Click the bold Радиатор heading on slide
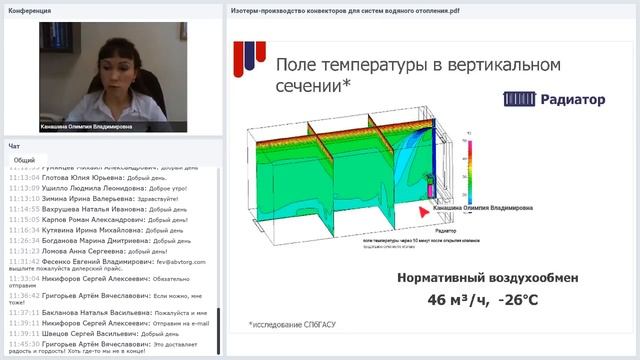Image resolution: width=640 pixels, height=360 pixels. (x=573, y=99)
